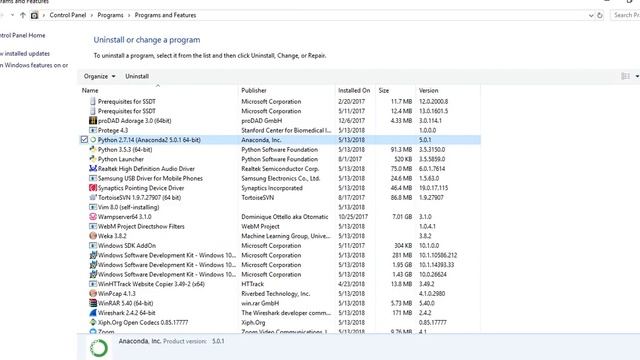
Task: Click the Control Panel icon in address bar
Action: coord(34,15)
